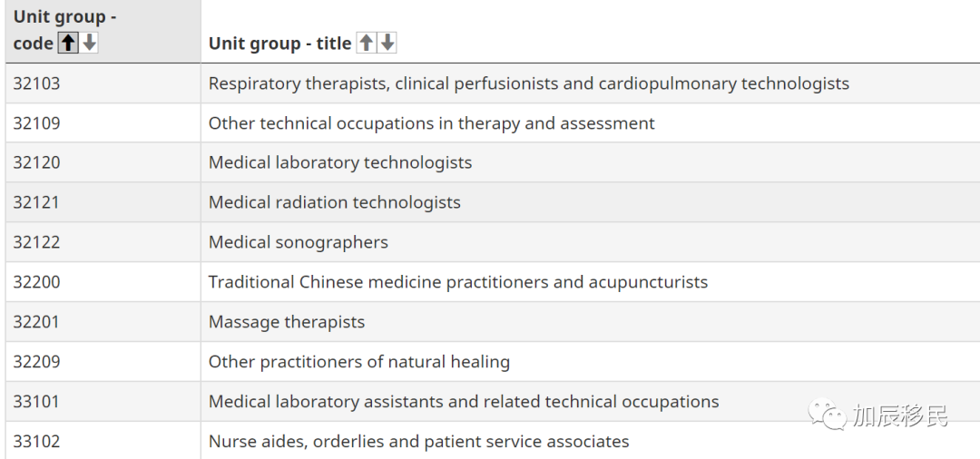
Task: Click Other technical occupations in therapy
Action: point(431,123)
